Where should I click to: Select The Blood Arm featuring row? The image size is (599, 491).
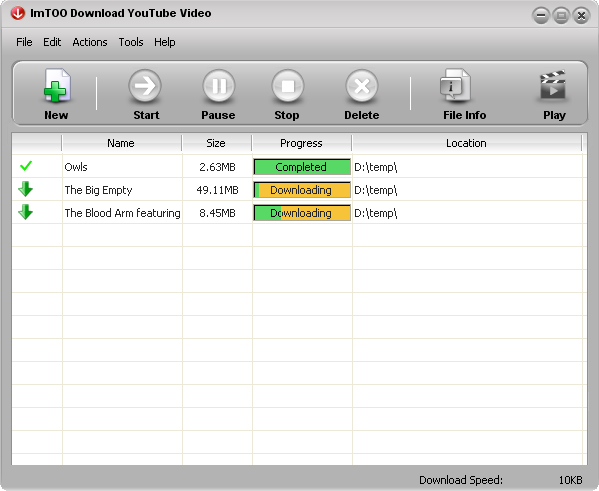click(x=299, y=213)
